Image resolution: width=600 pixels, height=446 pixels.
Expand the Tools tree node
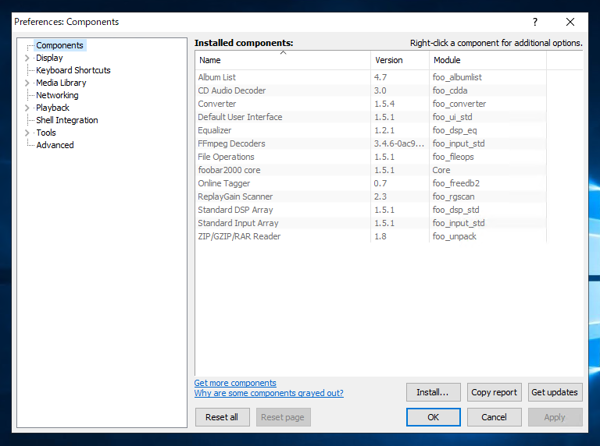(x=27, y=133)
